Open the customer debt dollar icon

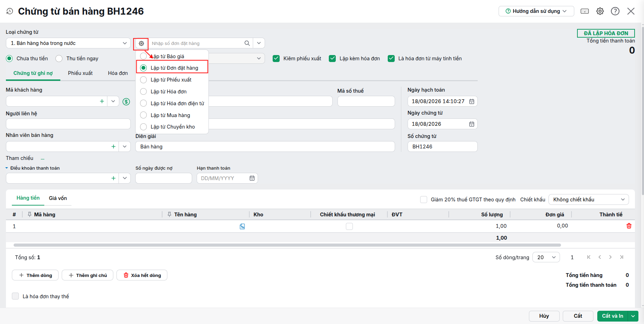click(x=126, y=102)
